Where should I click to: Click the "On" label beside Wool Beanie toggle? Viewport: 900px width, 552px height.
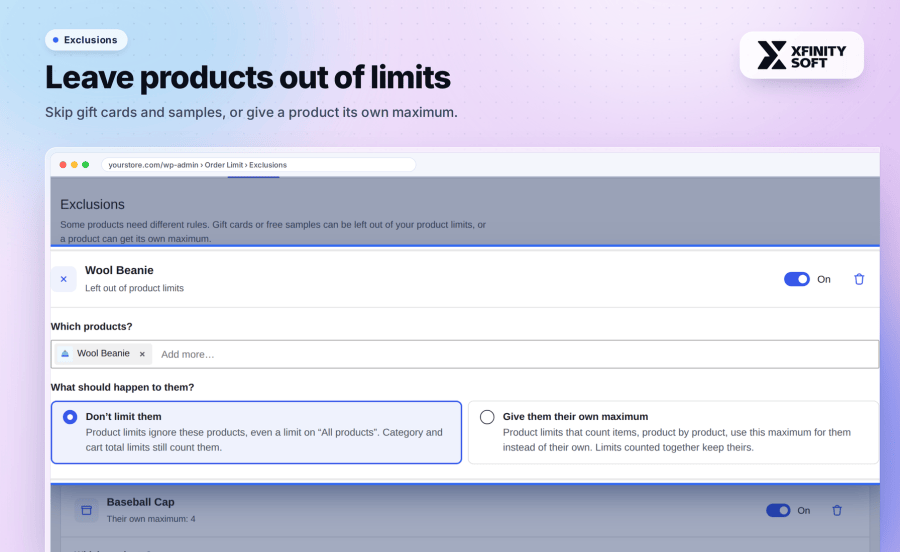point(824,279)
